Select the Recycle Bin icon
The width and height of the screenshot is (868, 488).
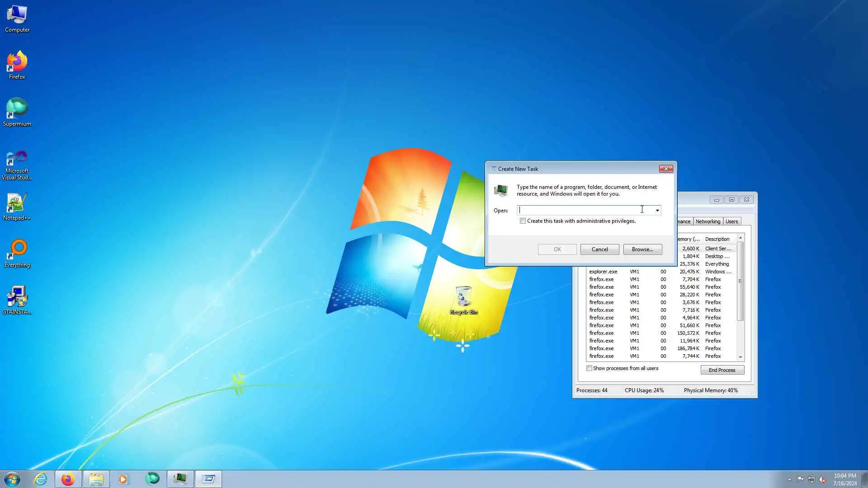[x=463, y=298]
